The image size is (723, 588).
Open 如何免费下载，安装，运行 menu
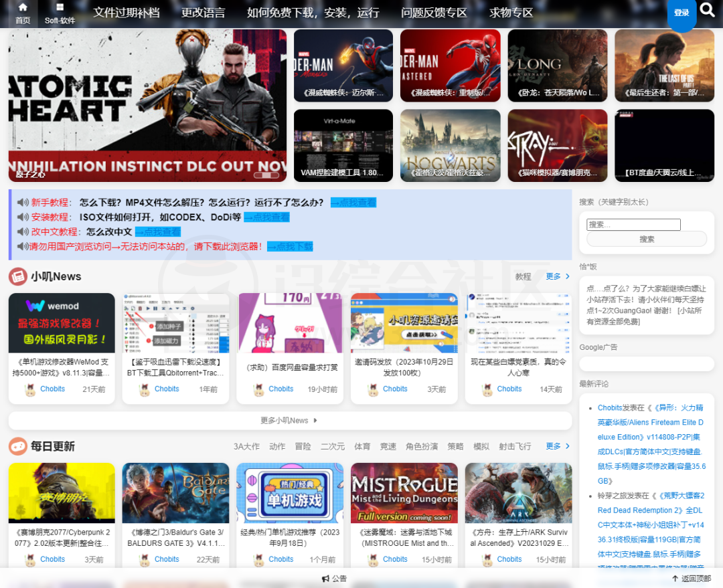click(313, 13)
